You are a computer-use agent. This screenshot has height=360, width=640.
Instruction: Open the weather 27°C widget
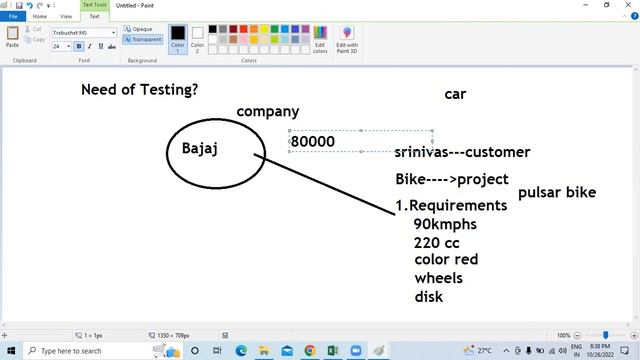tap(477, 351)
